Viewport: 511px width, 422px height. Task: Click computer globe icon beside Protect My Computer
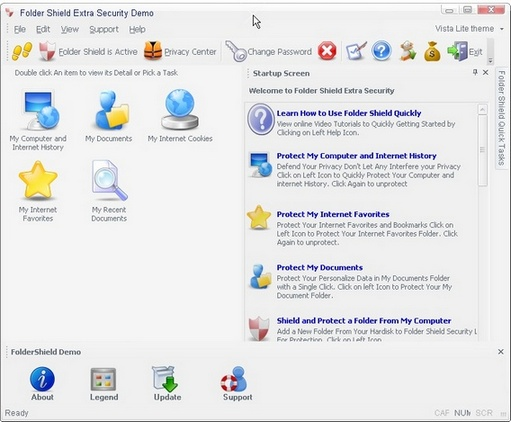(x=261, y=165)
